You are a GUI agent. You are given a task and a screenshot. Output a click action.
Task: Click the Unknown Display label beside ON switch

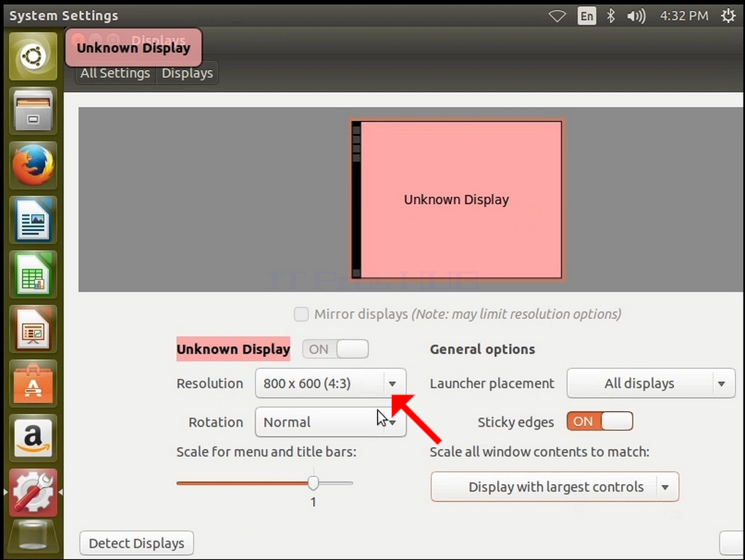pos(233,349)
